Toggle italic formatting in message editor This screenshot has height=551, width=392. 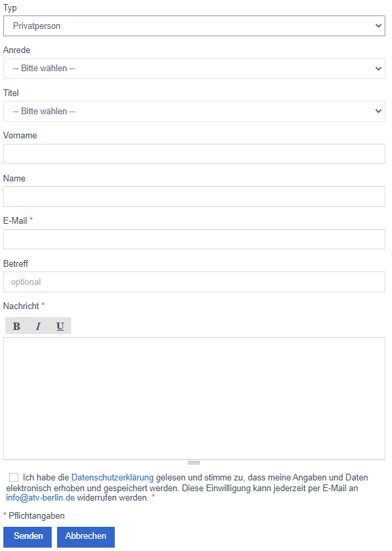38,326
